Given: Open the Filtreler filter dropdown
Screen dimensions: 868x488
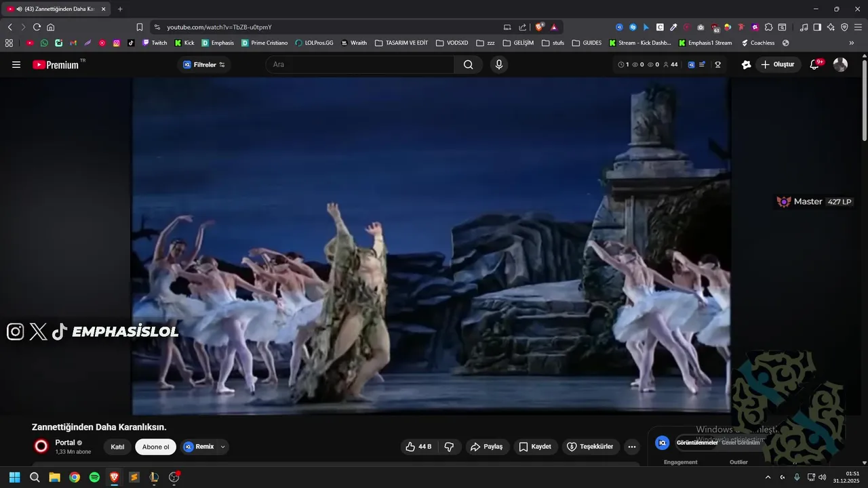Looking at the screenshot, I should pos(204,64).
